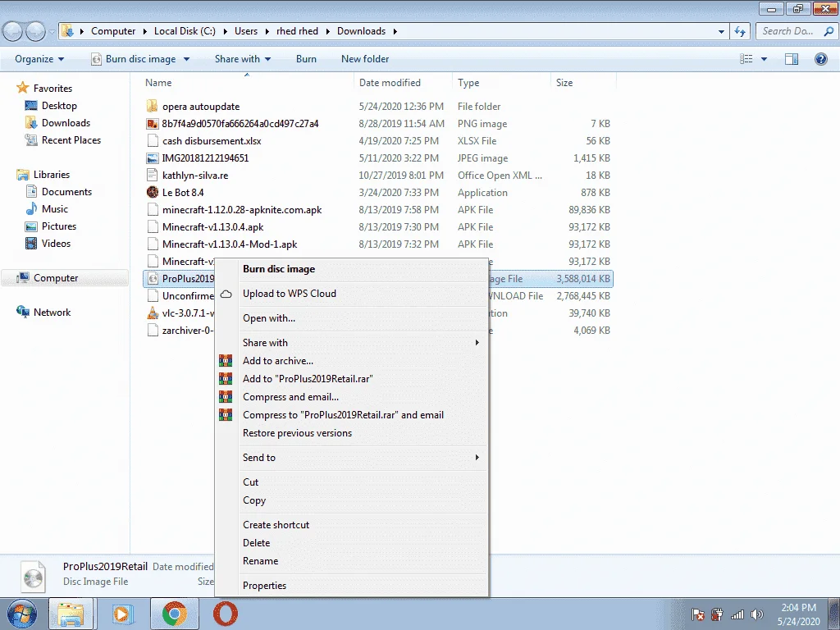Expand the arrow after Computer in address bar
This screenshot has width=840, height=630.
(144, 32)
